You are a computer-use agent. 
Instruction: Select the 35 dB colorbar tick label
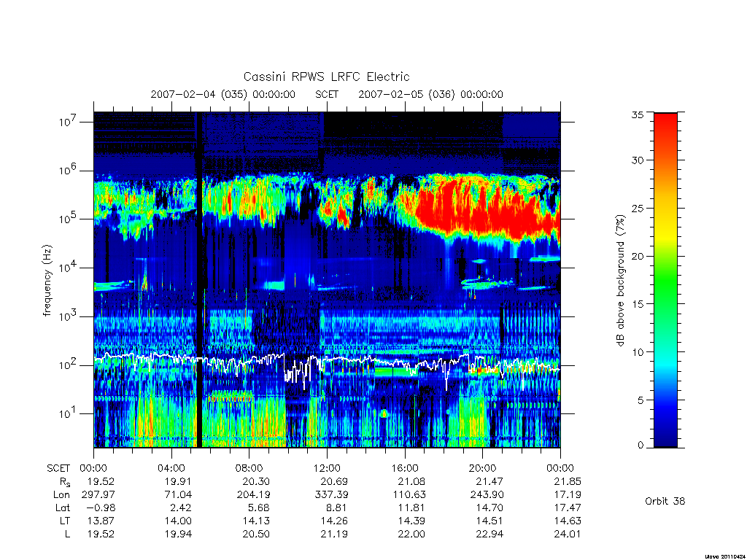coord(638,114)
